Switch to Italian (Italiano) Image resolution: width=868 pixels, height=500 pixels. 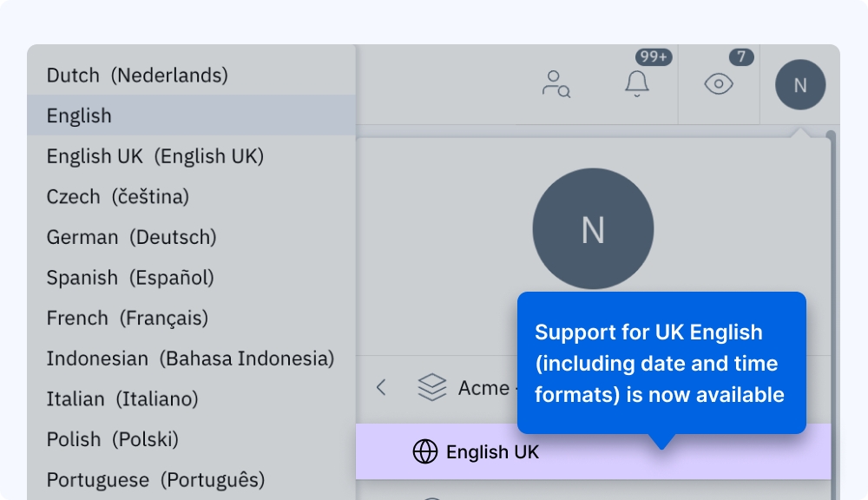pos(122,399)
